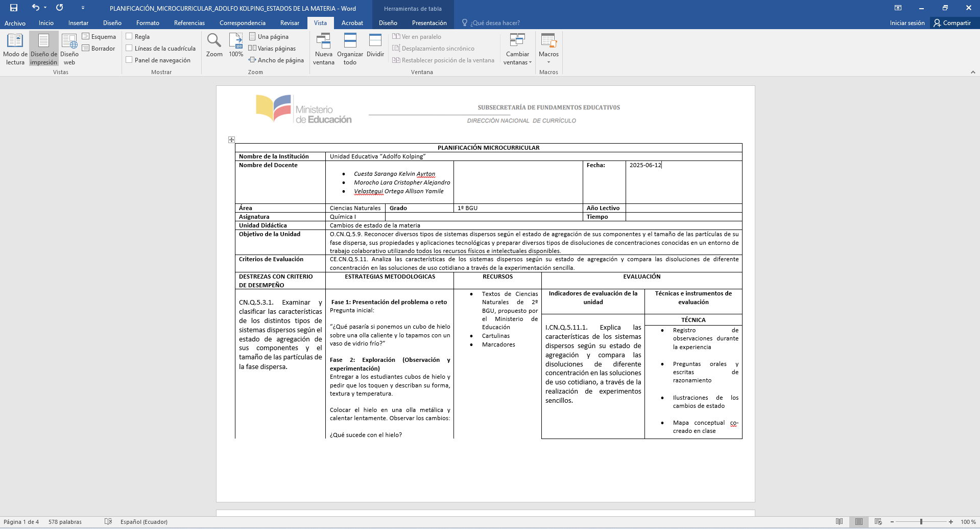Click Iniciar sesión link
The width and height of the screenshot is (980, 529).
[907, 23]
